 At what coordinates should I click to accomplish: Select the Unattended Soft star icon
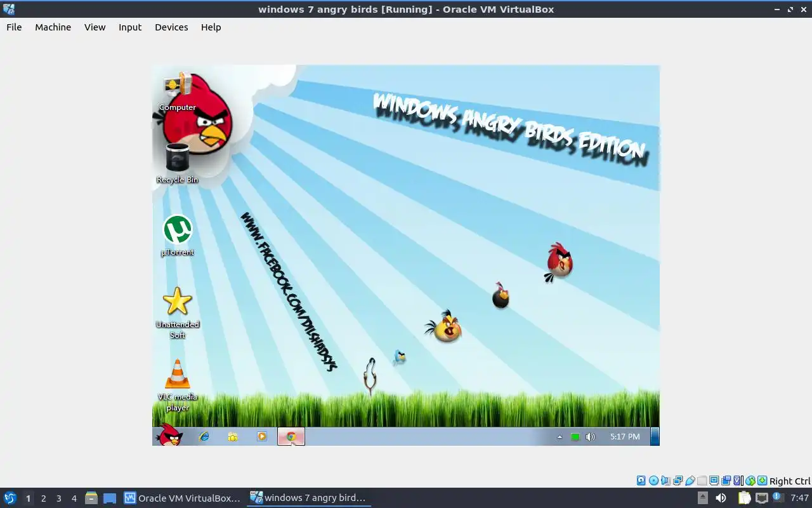[x=178, y=312]
